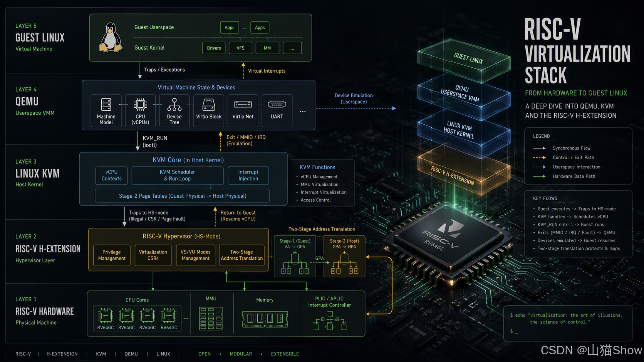The width and height of the screenshot is (644, 362).
Task: Select the VS/VU Modes Management block
Action: (196, 255)
